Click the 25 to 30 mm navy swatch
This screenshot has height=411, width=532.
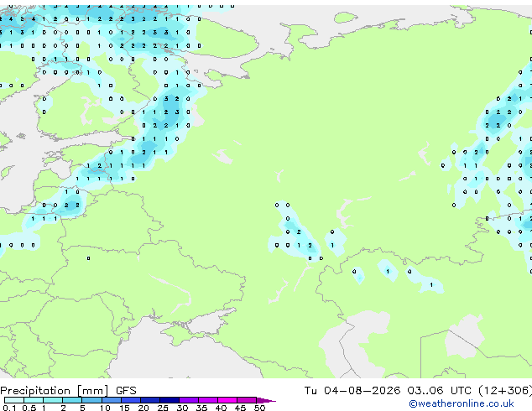(169, 400)
